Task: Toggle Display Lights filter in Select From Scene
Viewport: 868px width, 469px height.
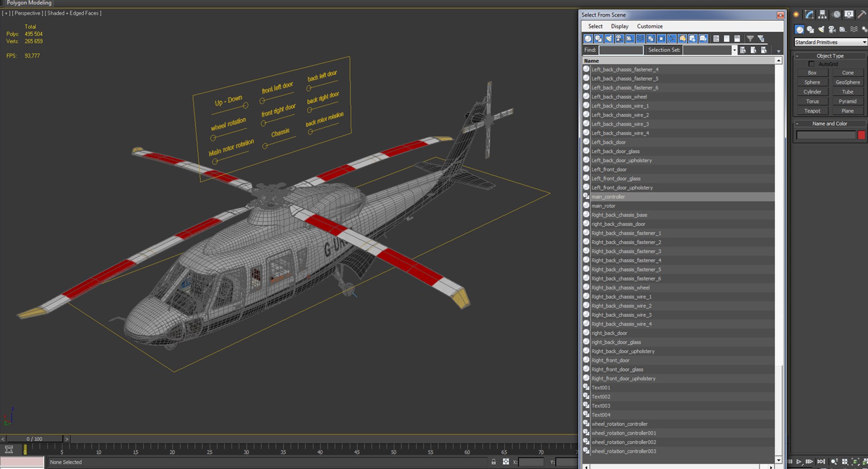Action: click(x=609, y=38)
